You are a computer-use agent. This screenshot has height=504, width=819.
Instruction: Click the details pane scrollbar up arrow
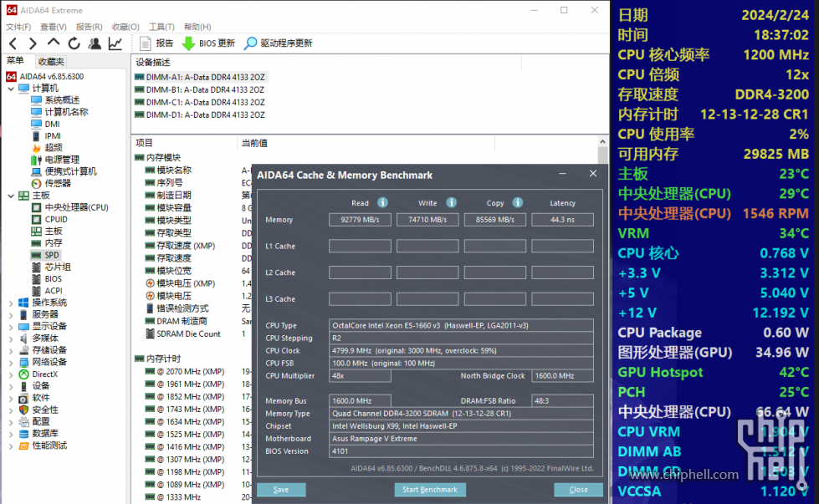coord(603,141)
